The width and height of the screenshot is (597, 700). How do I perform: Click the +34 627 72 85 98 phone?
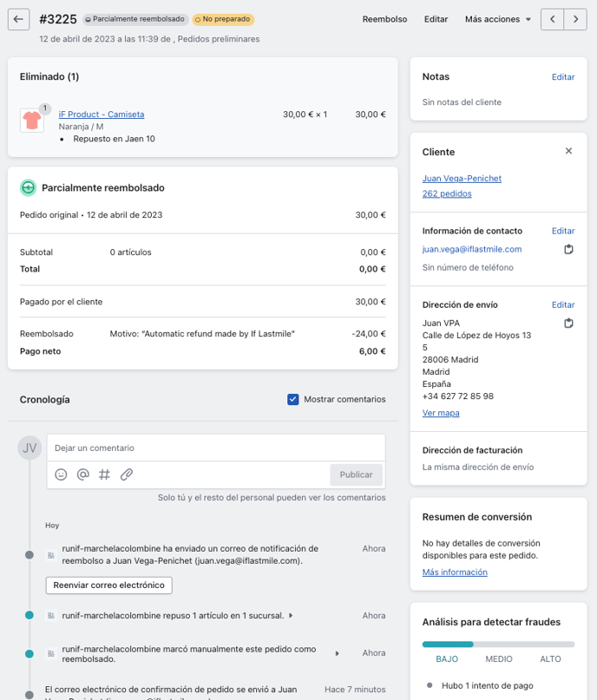[x=457, y=396]
